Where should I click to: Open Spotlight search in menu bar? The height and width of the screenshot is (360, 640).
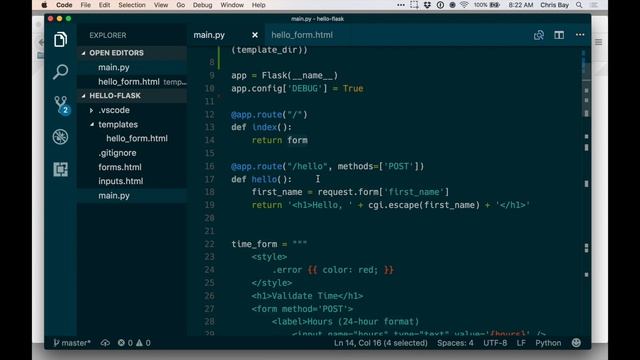[579, 5]
